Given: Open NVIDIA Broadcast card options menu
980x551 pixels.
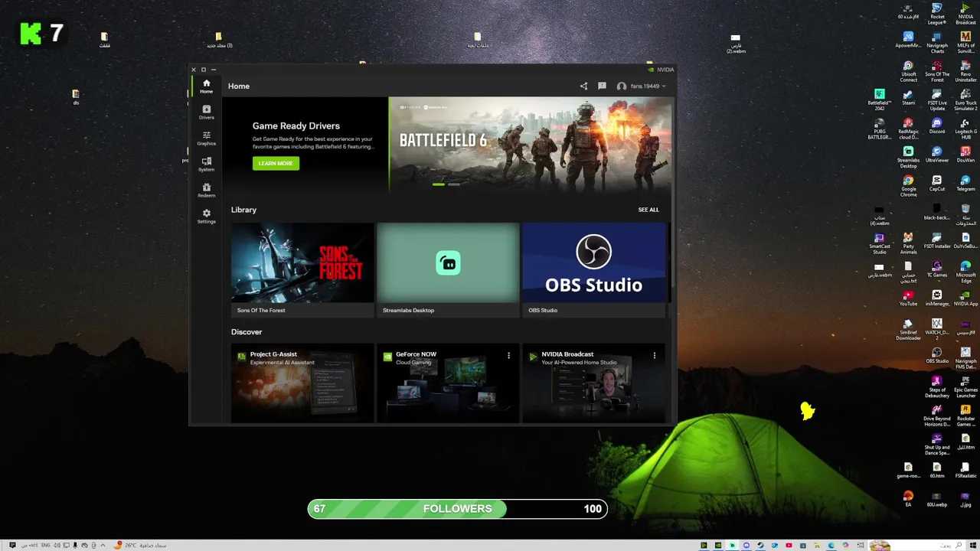Looking at the screenshot, I should [x=654, y=356].
